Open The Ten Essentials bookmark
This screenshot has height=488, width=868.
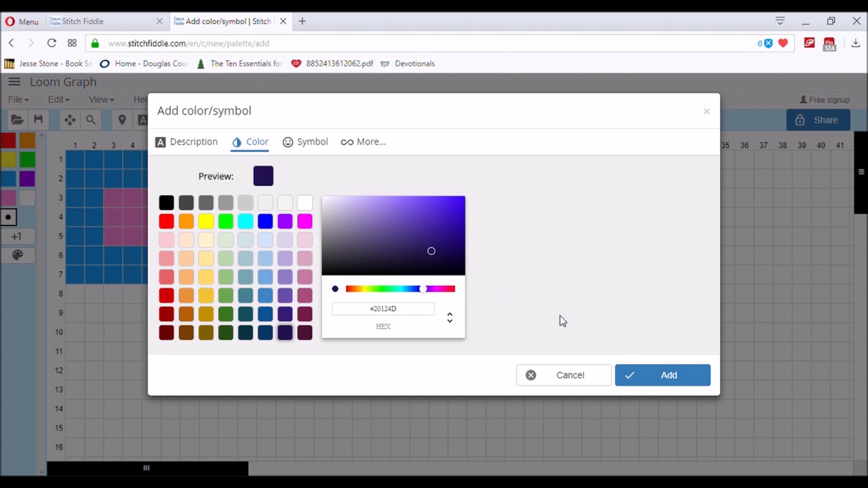239,64
